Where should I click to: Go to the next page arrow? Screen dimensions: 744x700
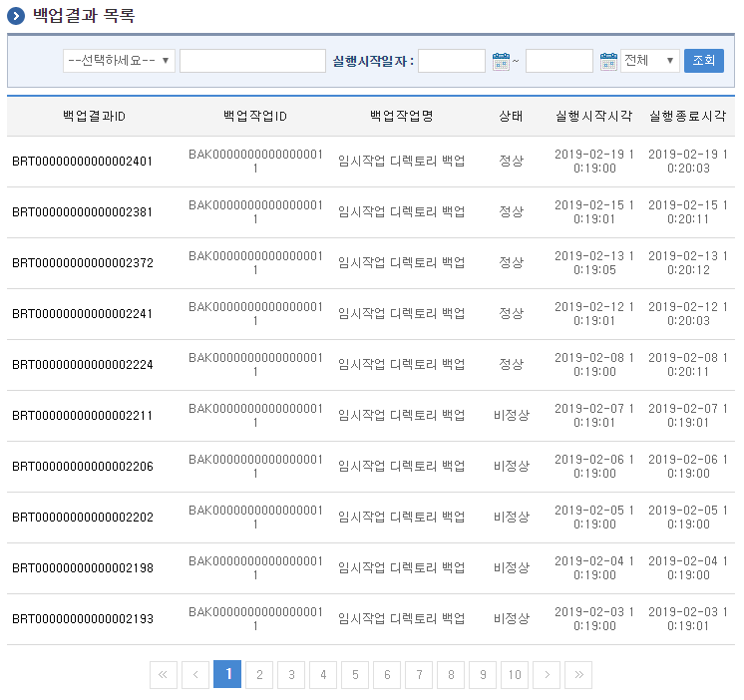pos(547,675)
